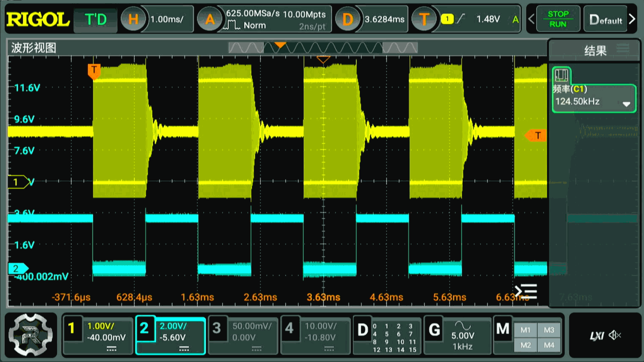Select the M1 math channel
The width and height of the screenshot is (644, 362).
pyautogui.click(x=525, y=330)
